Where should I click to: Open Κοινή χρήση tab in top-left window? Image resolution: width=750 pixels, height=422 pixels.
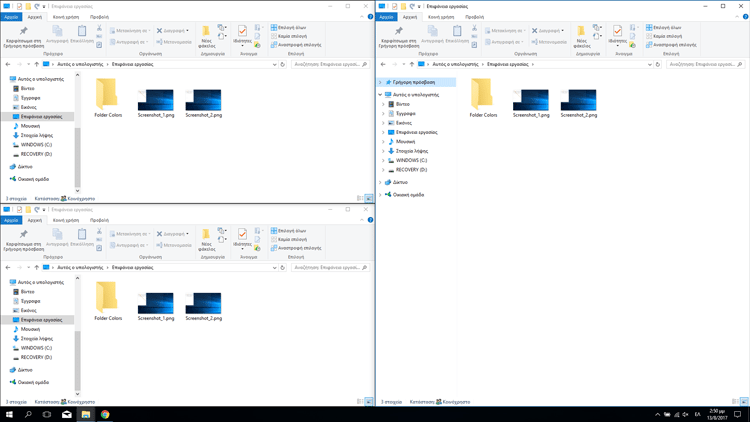coord(66,17)
